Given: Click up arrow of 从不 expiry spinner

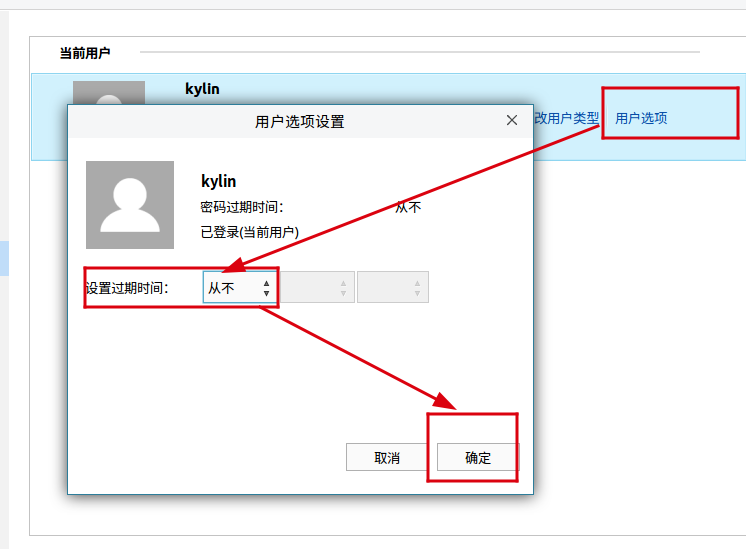Looking at the screenshot, I should 266,283.
